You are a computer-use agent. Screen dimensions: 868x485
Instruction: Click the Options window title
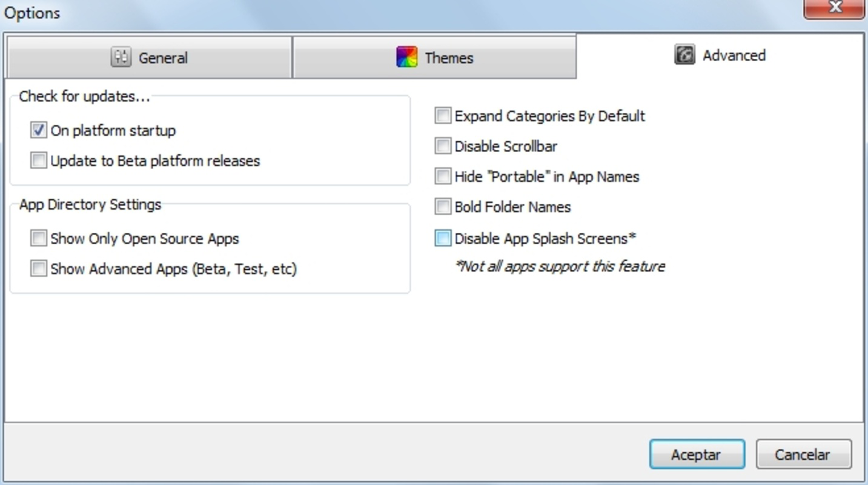click(32, 13)
